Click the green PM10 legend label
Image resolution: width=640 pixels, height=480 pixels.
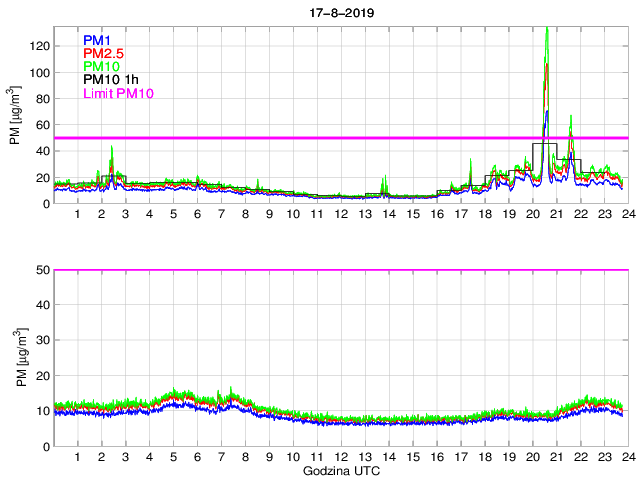[x=101, y=66]
